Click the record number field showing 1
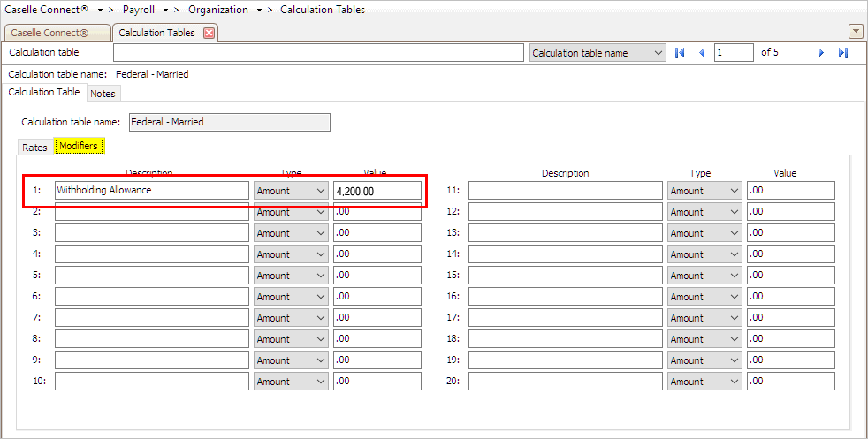Image resolution: width=868 pixels, height=439 pixels. (x=734, y=53)
